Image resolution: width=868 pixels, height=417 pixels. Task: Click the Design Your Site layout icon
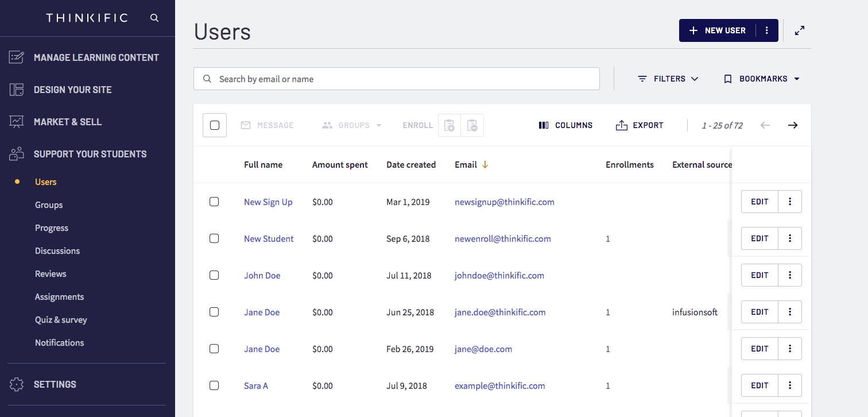(x=17, y=90)
